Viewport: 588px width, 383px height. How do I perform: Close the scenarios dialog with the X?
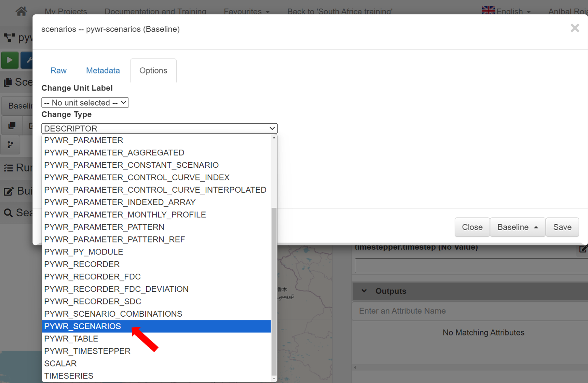pos(574,28)
